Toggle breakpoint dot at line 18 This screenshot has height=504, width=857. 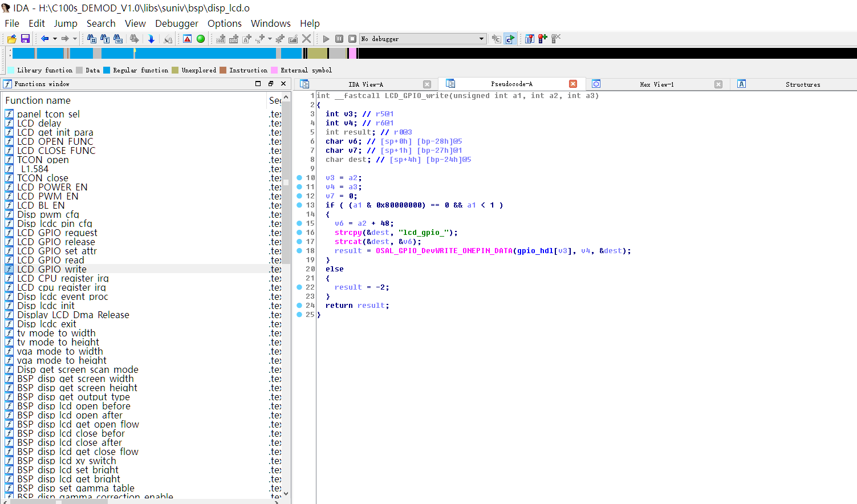click(x=299, y=250)
